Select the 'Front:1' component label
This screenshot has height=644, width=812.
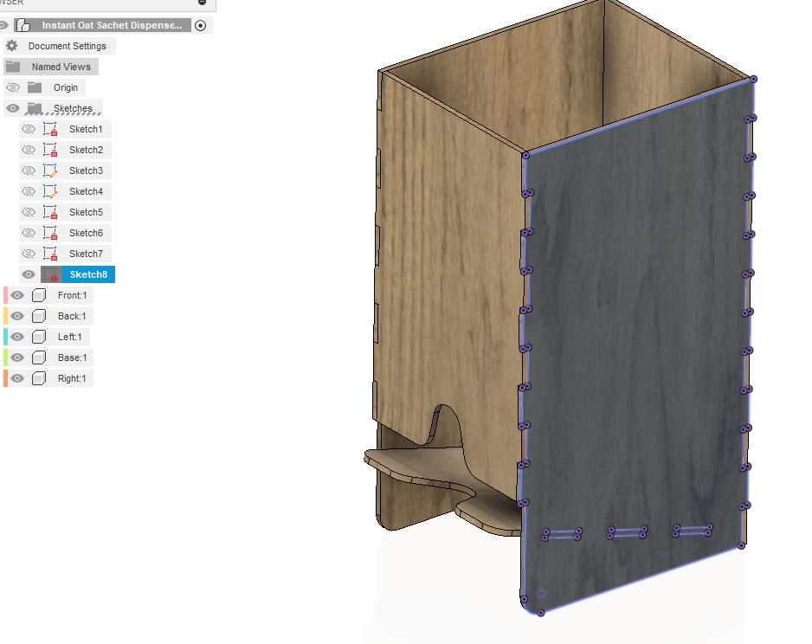(73, 295)
